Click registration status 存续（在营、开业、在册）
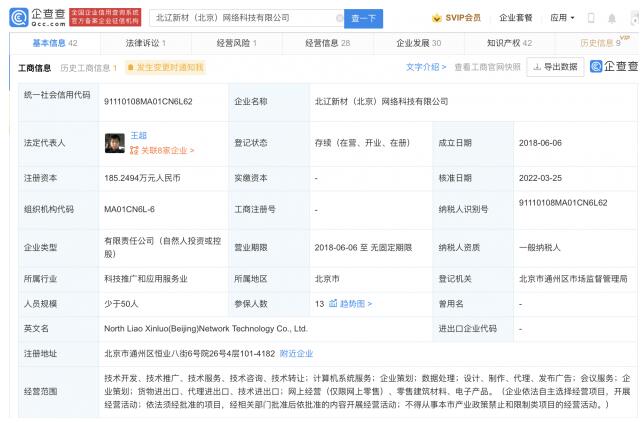 pos(362,143)
